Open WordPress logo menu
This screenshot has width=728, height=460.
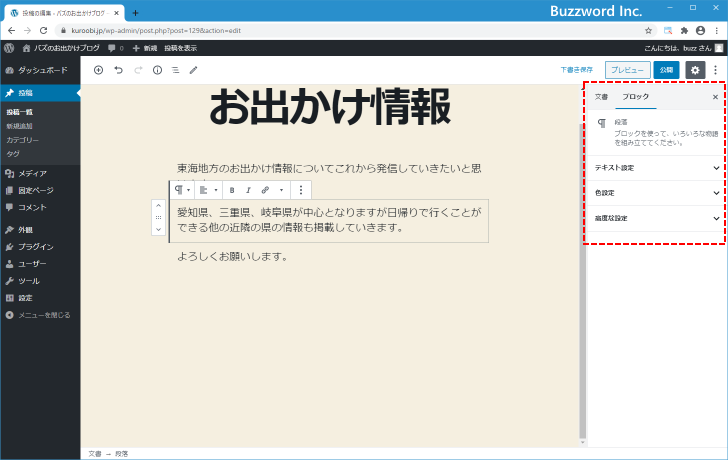click(9, 48)
